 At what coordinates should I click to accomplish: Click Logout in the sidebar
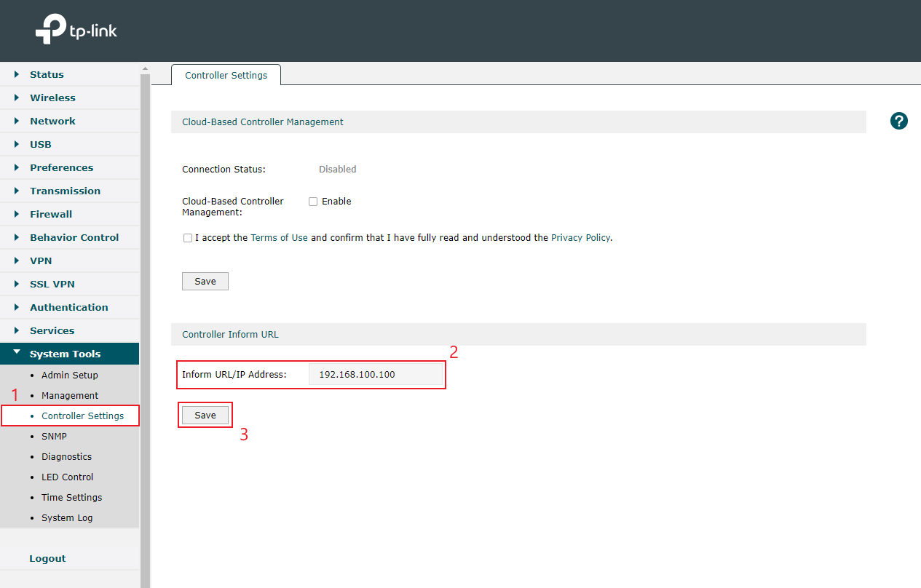47,559
